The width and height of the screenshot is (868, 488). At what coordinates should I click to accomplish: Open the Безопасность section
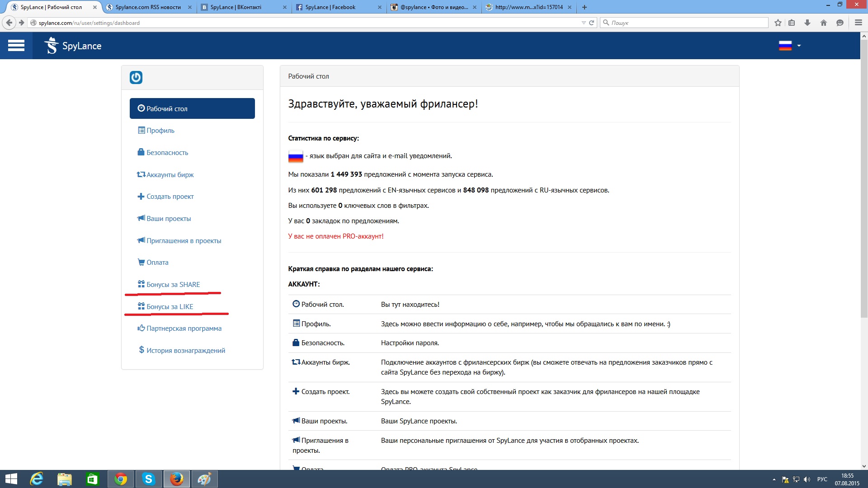[167, 153]
